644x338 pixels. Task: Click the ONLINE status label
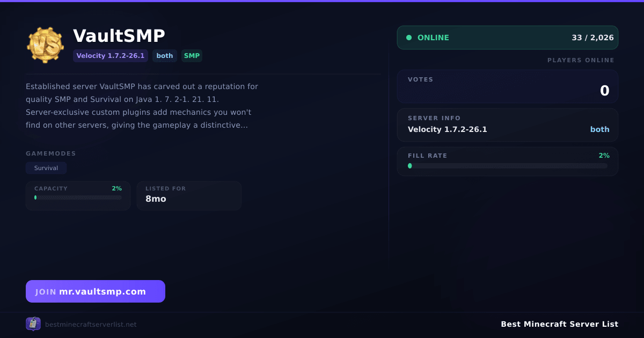point(433,38)
